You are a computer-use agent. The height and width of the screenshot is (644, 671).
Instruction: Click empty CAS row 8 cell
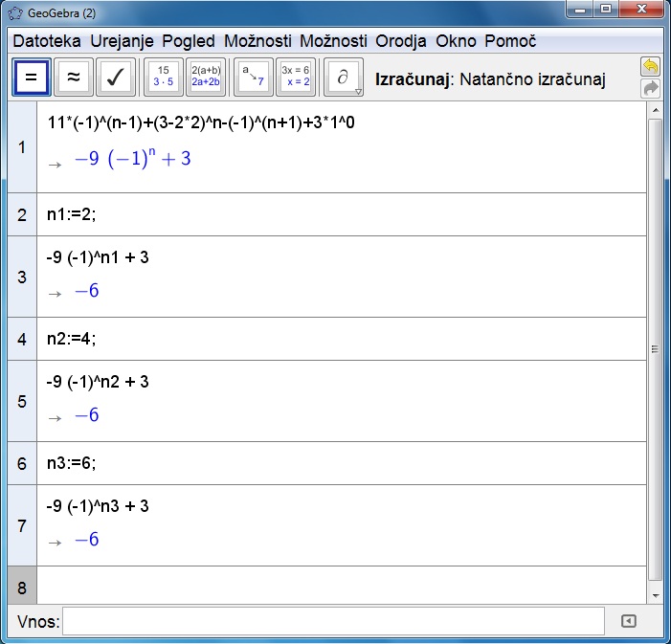click(x=340, y=585)
